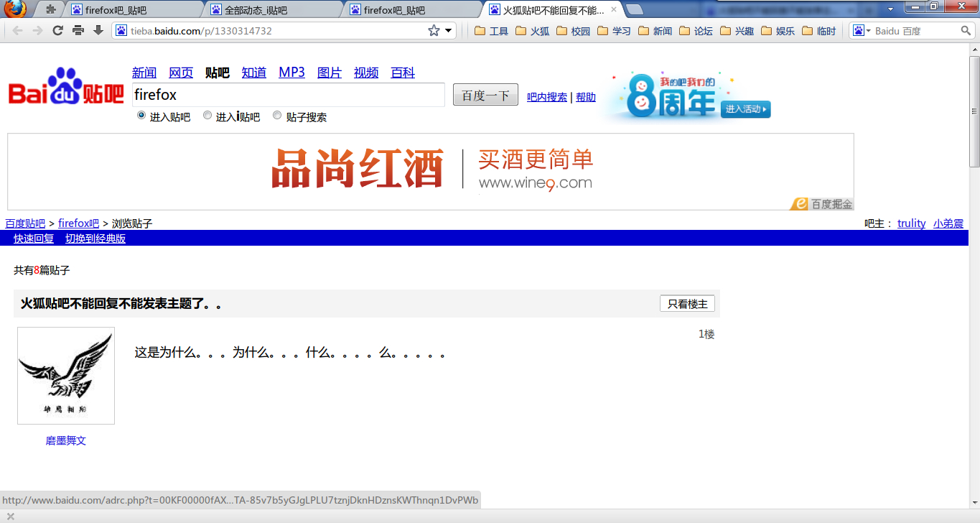This screenshot has width=980, height=523.
Task: Go forward to the next page
Action: tap(38, 31)
